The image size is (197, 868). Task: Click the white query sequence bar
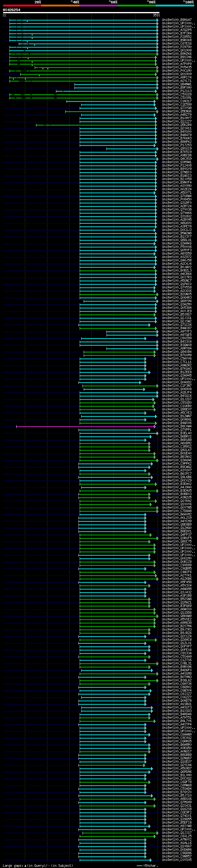81,13
